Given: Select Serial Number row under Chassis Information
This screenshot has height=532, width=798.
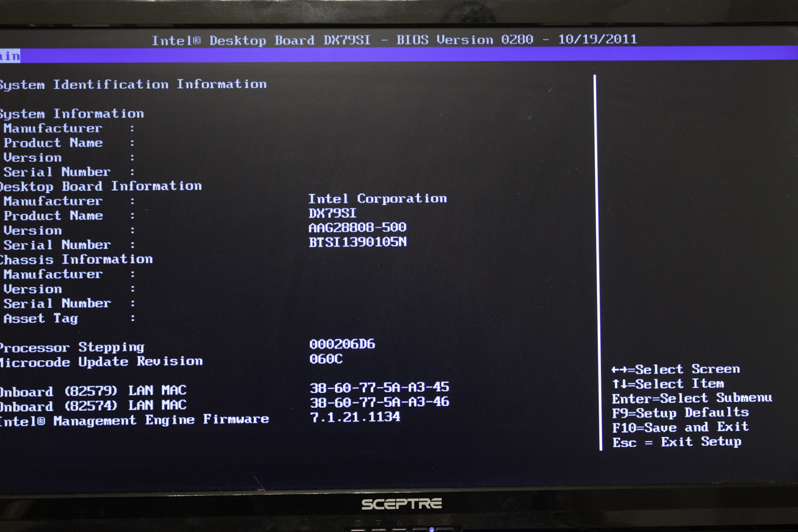Looking at the screenshot, I should coord(69,303).
